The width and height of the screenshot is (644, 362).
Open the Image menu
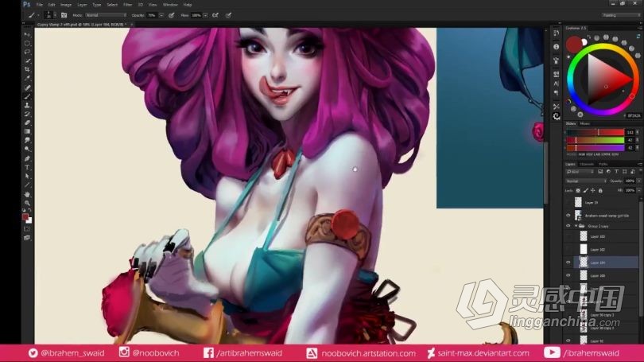[x=66, y=5]
